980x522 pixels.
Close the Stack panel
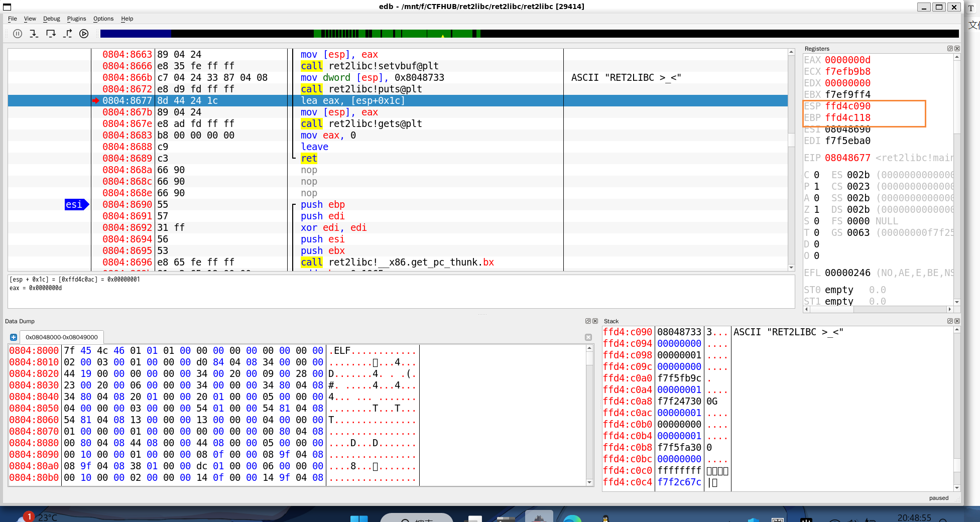coord(957,321)
